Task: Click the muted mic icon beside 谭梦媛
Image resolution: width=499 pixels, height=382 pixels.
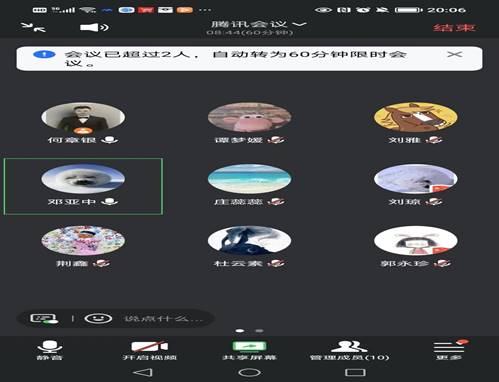Action: (x=276, y=140)
